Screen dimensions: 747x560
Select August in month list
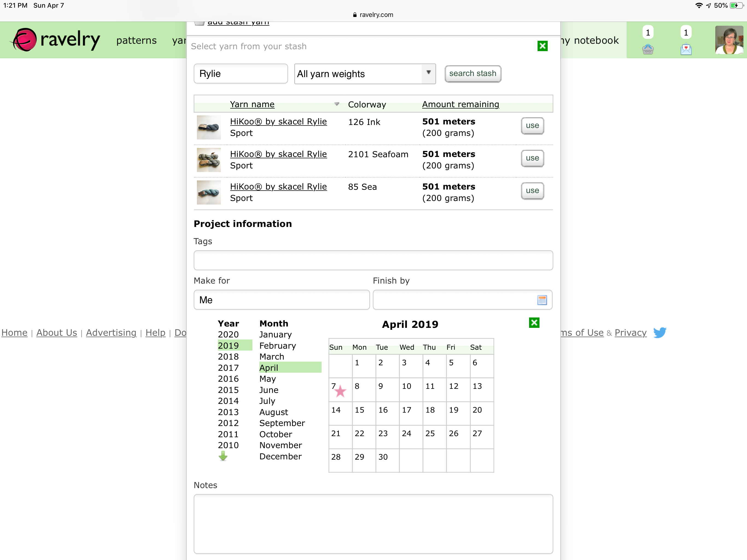pyautogui.click(x=273, y=412)
